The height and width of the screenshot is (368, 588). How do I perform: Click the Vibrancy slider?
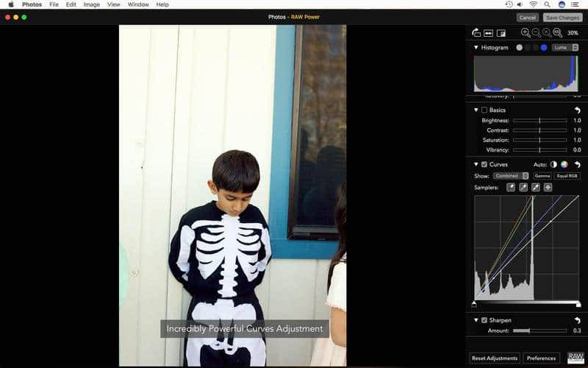[x=539, y=150]
